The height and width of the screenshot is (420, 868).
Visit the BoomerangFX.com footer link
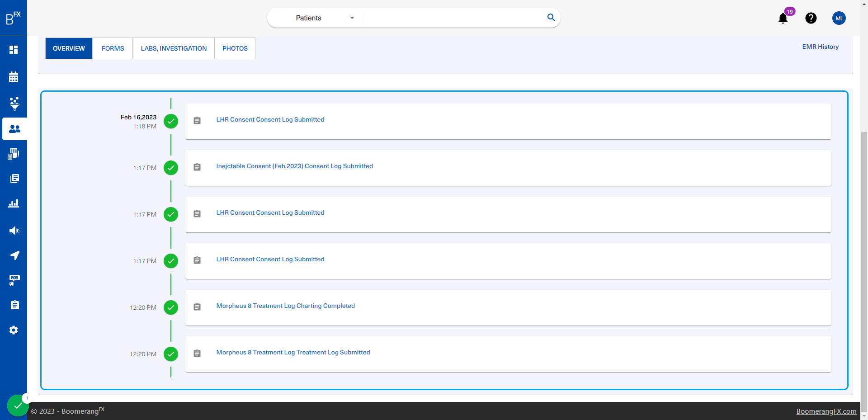[826, 411]
